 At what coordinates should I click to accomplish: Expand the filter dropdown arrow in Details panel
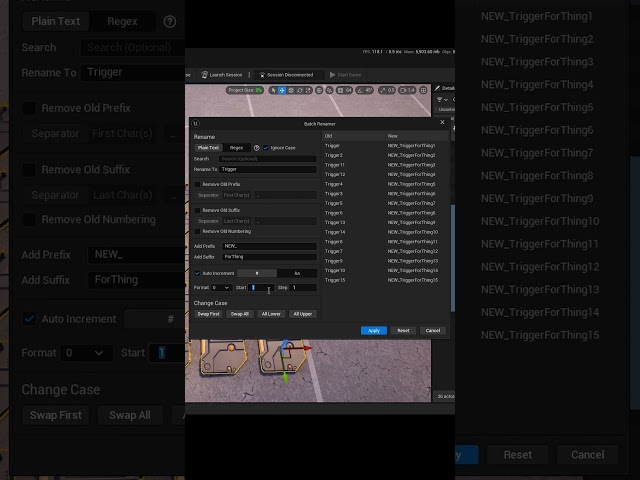click(x=446, y=100)
